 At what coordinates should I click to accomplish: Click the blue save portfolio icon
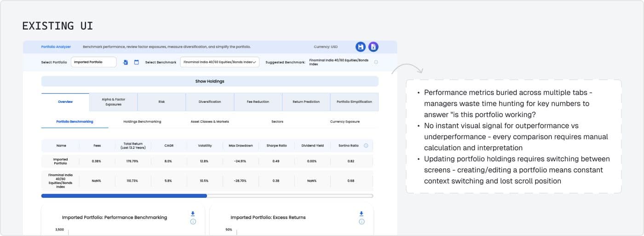coord(360,47)
